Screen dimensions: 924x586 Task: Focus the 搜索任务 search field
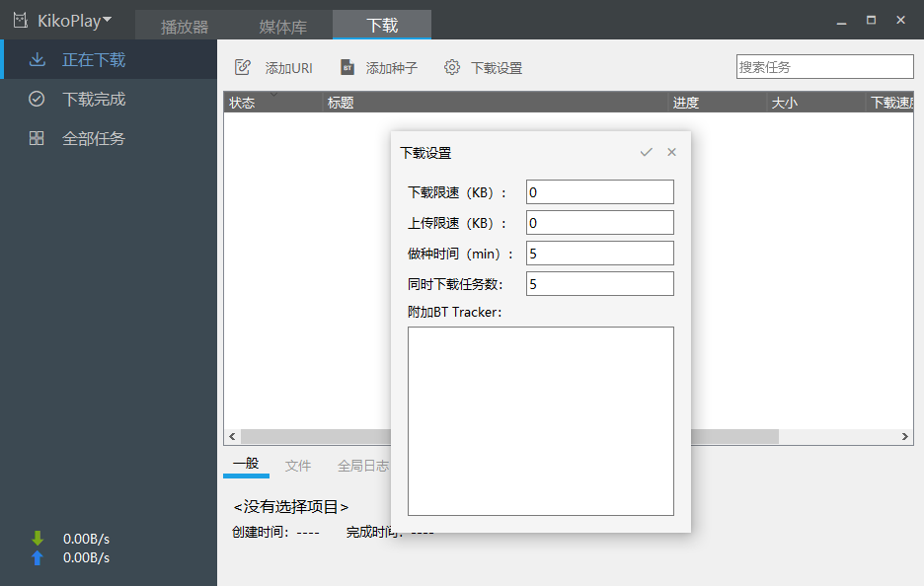(x=824, y=66)
